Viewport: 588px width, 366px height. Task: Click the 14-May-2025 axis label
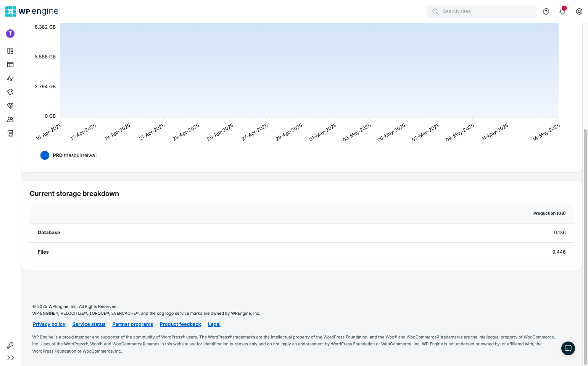[546, 133]
